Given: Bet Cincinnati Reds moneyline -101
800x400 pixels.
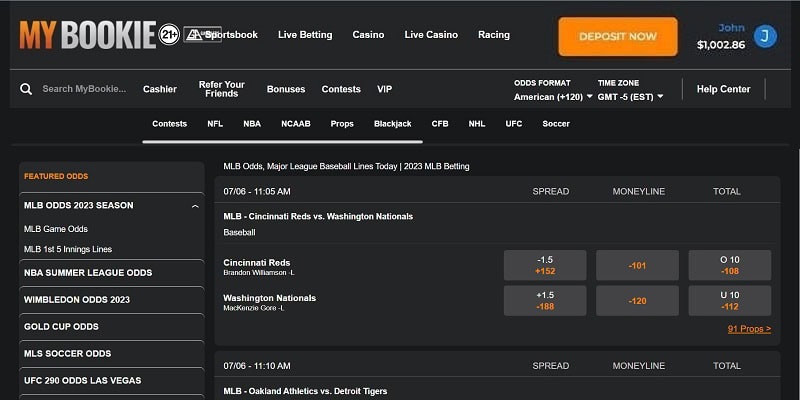Looking at the screenshot, I should click(x=637, y=265).
